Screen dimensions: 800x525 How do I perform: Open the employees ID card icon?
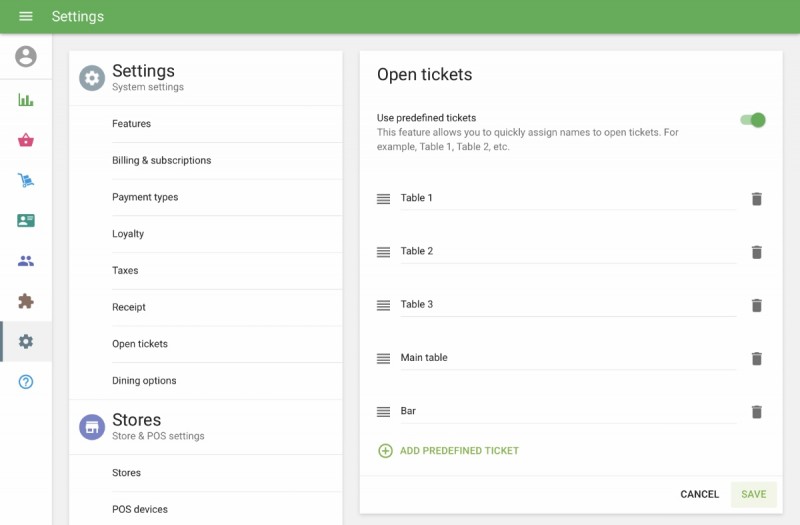pyautogui.click(x=26, y=221)
